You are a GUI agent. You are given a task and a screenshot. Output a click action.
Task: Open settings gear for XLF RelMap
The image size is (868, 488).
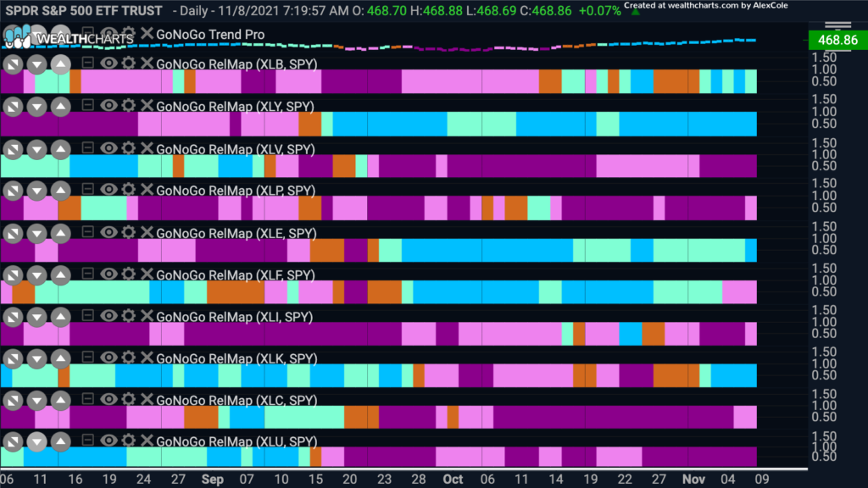128,274
